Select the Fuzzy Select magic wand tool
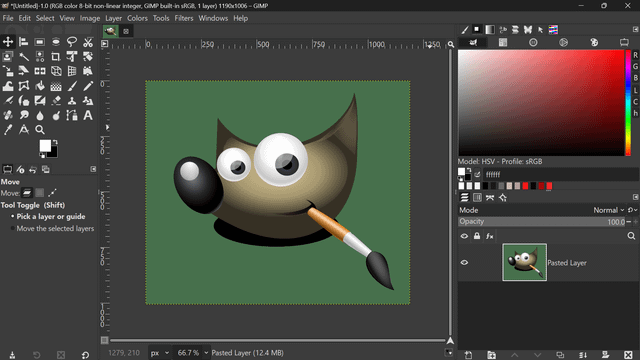This screenshot has height=360, width=640. [x=24, y=56]
